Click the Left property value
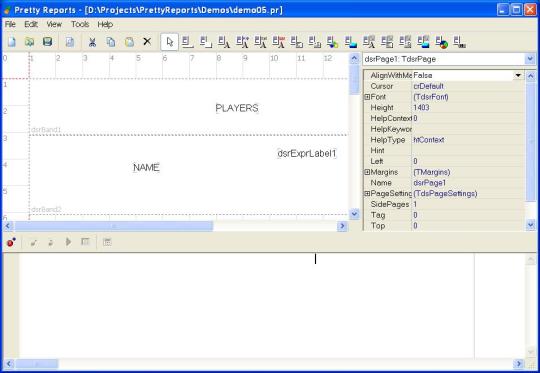The image size is (540, 373). tap(468, 161)
